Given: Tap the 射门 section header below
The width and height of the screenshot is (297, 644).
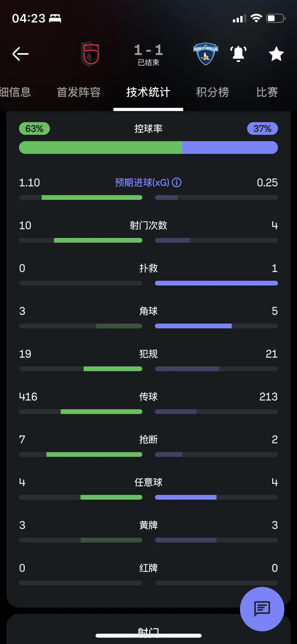Looking at the screenshot, I should (148, 632).
